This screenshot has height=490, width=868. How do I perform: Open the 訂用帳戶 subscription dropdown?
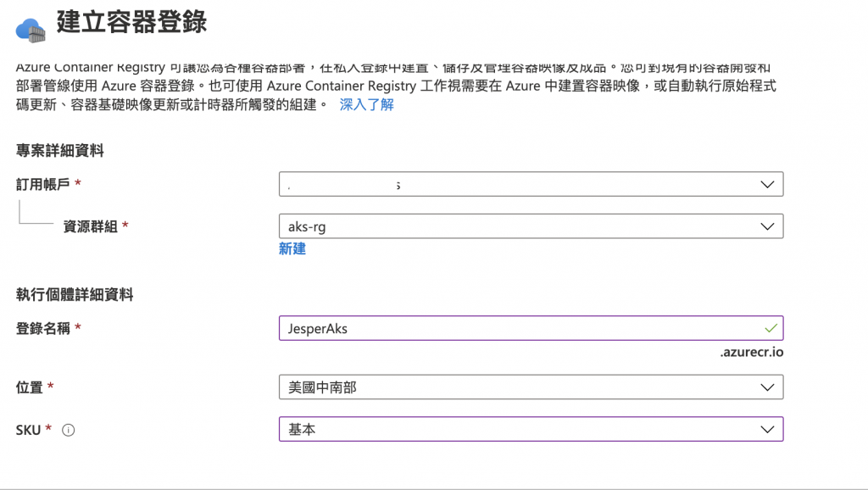tap(531, 184)
